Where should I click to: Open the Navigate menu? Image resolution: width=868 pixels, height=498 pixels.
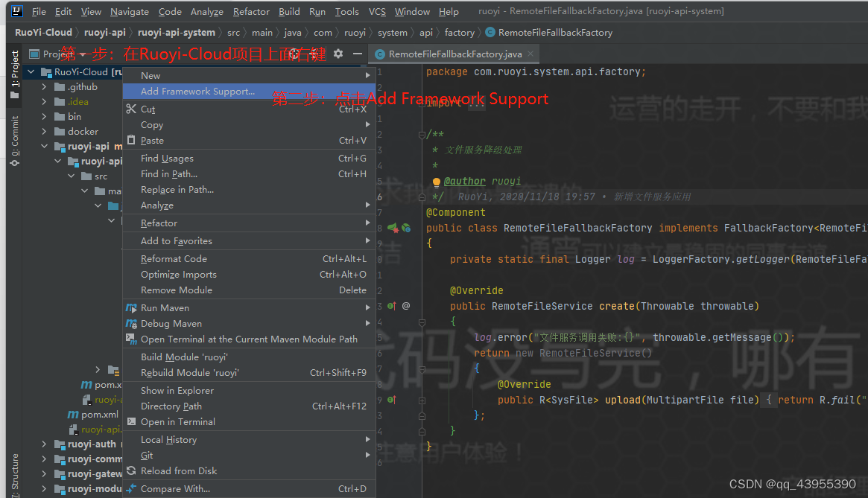130,12
